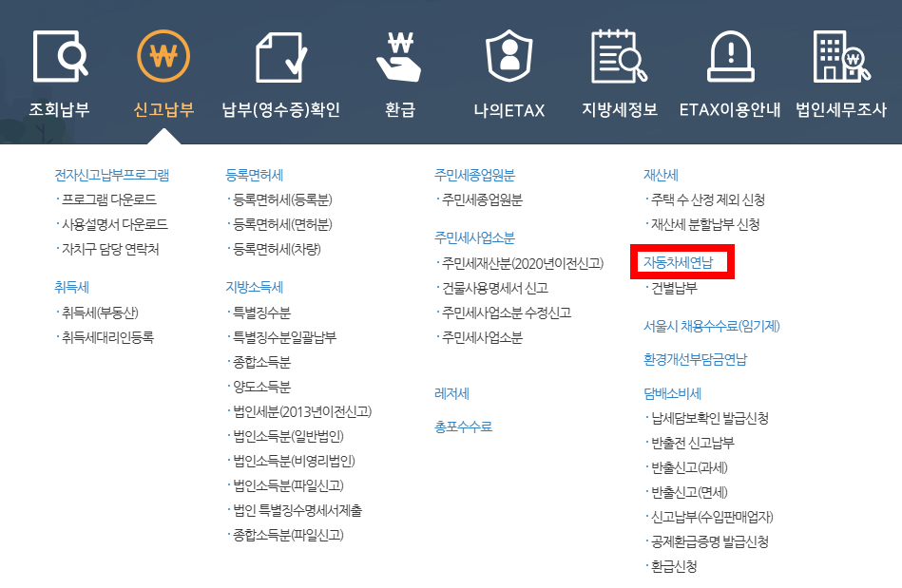Select 법인소득분(파일신고) link
The height and width of the screenshot is (588, 902).
(x=288, y=485)
